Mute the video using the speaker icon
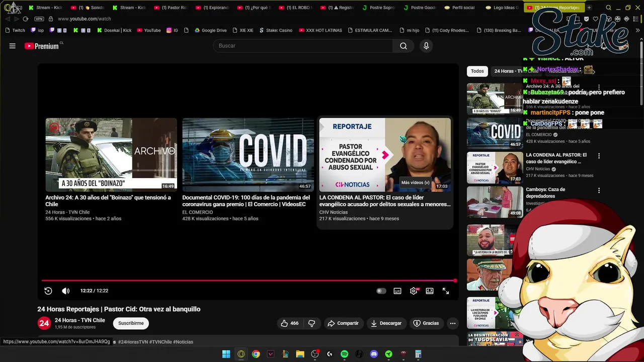Screen dimensions: 644x362 click(x=66, y=291)
